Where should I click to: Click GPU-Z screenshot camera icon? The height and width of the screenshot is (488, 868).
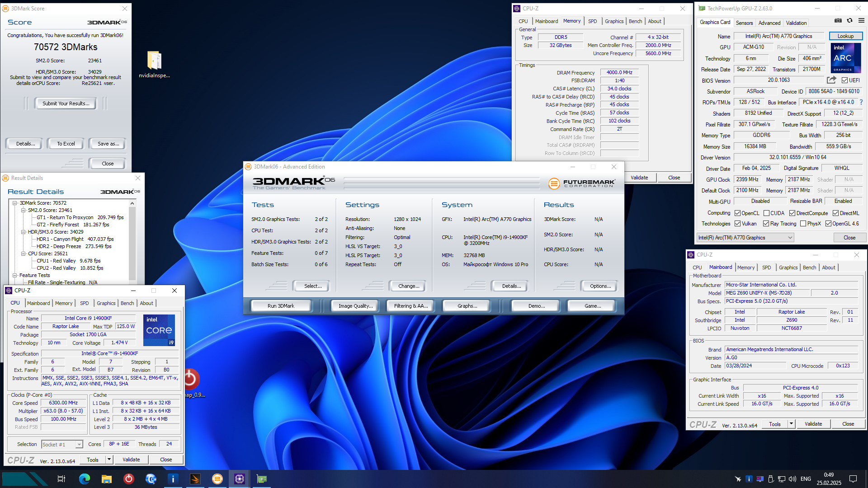(838, 21)
